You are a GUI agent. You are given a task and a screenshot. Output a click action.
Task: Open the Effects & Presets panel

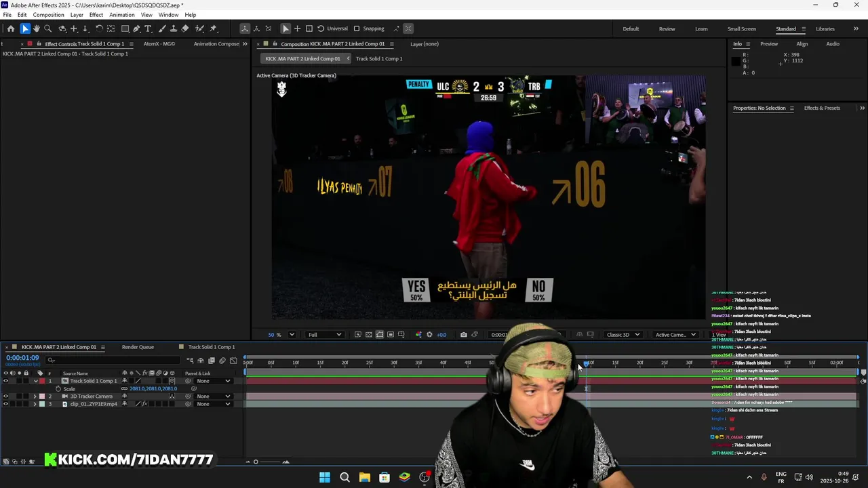[x=822, y=108]
